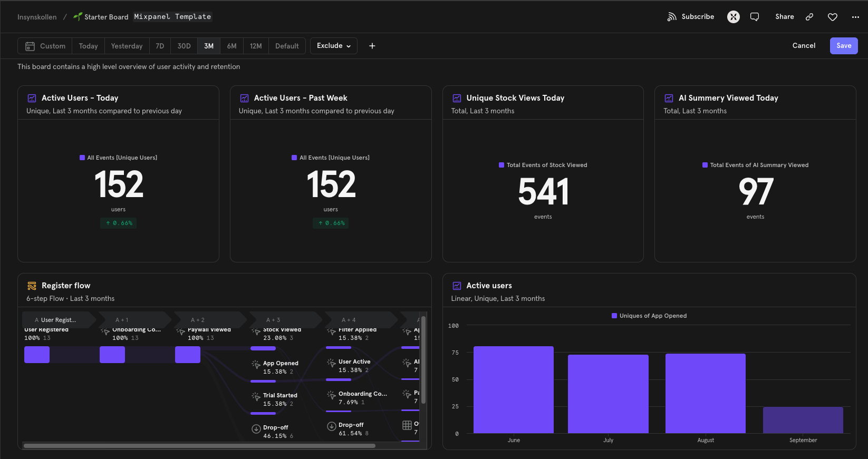Click the Subscribe RSS icon

(671, 17)
